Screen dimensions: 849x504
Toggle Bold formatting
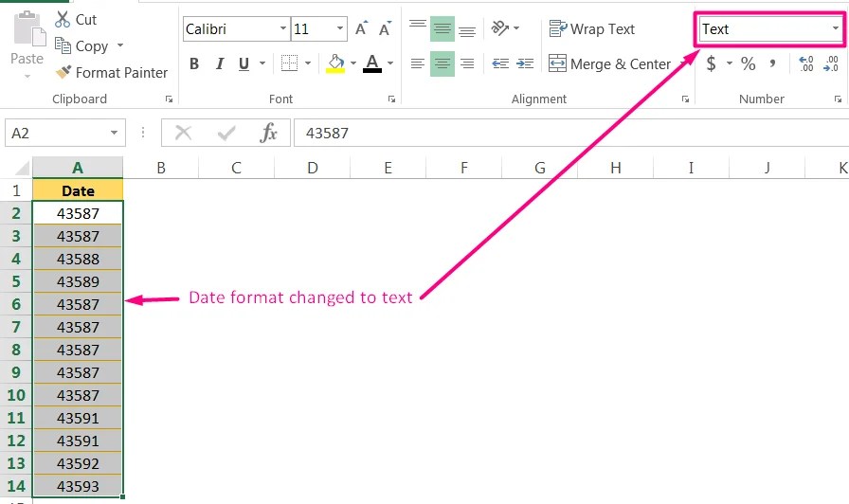pos(194,63)
